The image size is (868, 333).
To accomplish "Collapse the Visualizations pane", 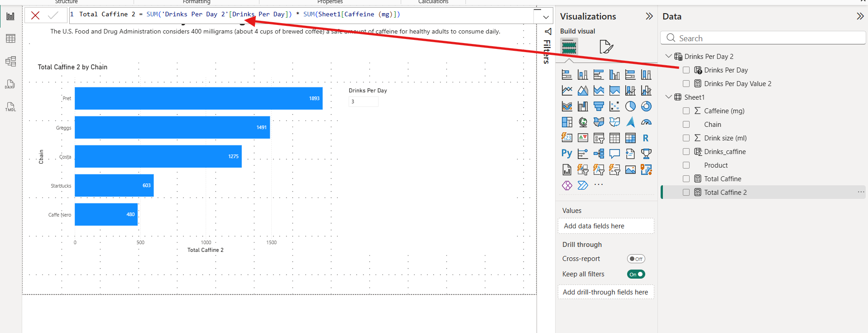I will tap(649, 16).
